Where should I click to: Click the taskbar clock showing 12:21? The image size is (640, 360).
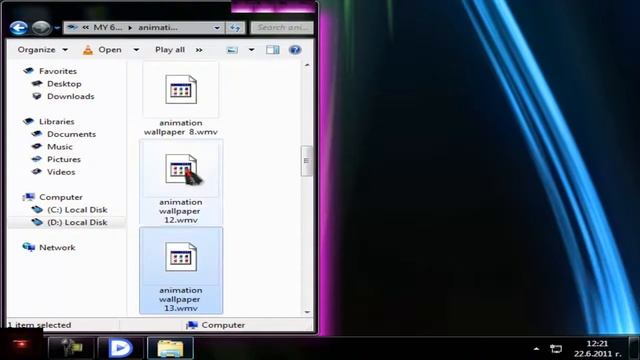coord(597,349)
